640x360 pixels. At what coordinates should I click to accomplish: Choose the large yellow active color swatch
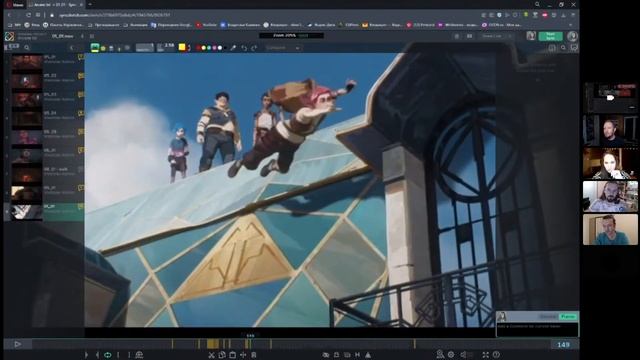tap(182, 47)
